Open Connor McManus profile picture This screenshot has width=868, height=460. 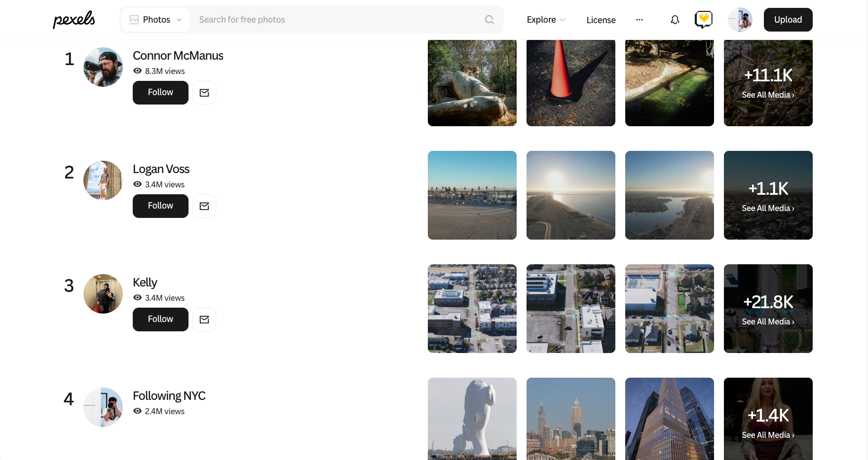(103, 67)
